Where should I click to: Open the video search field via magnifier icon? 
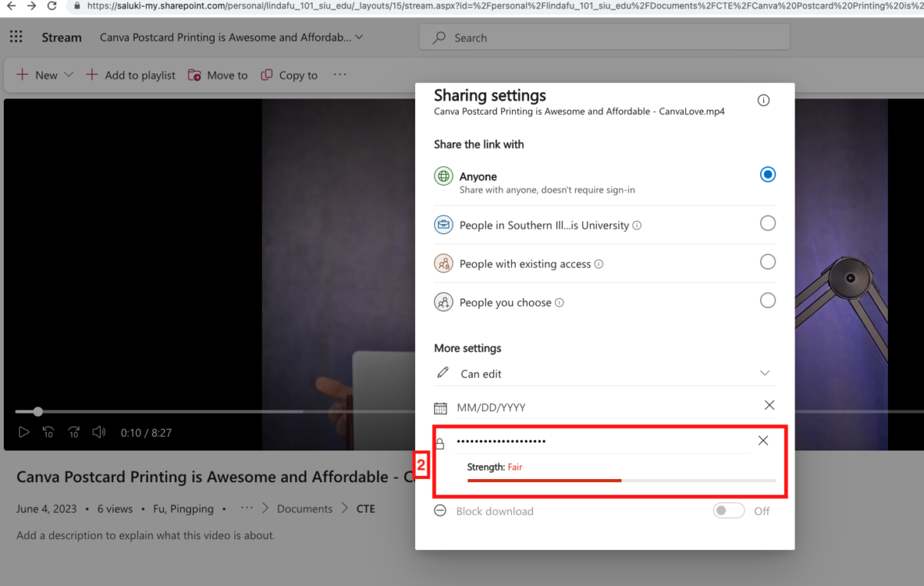438,37
